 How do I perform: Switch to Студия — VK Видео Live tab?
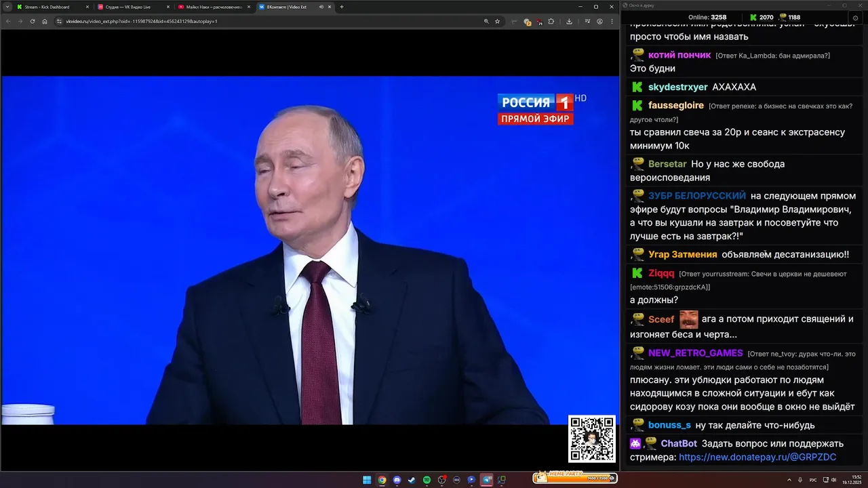[133, 7]
